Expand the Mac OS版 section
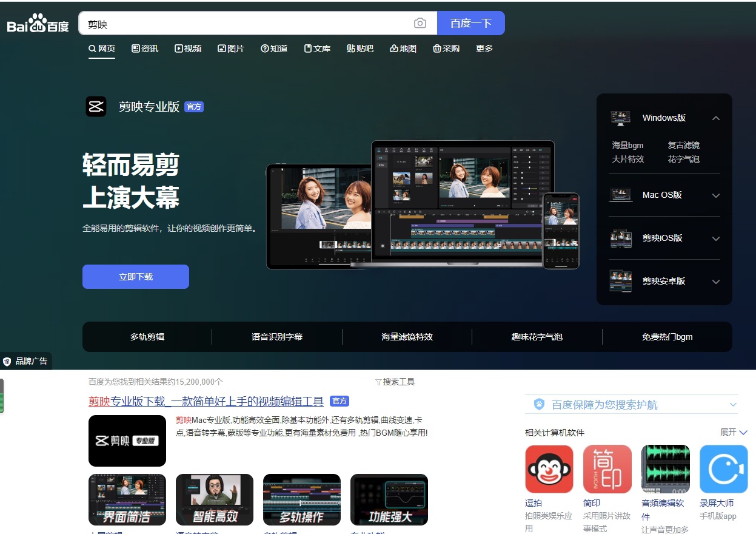Screen dimensions: 756x534 [x=716, y=195]
